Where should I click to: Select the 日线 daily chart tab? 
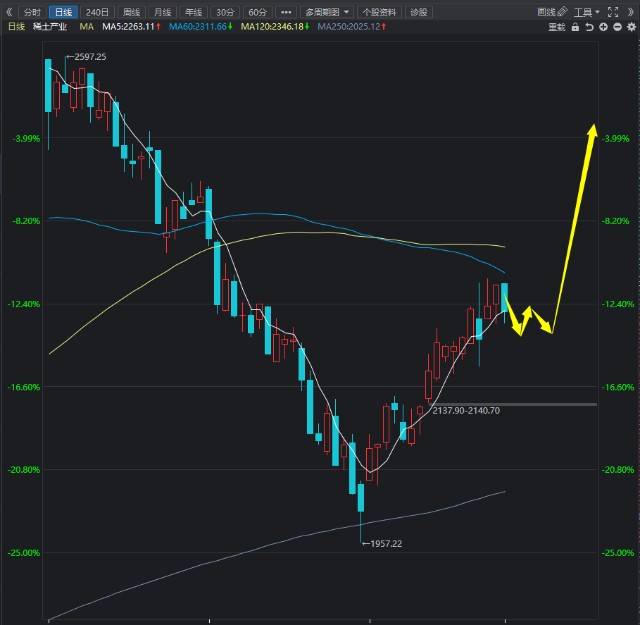(x=63, y=12)
